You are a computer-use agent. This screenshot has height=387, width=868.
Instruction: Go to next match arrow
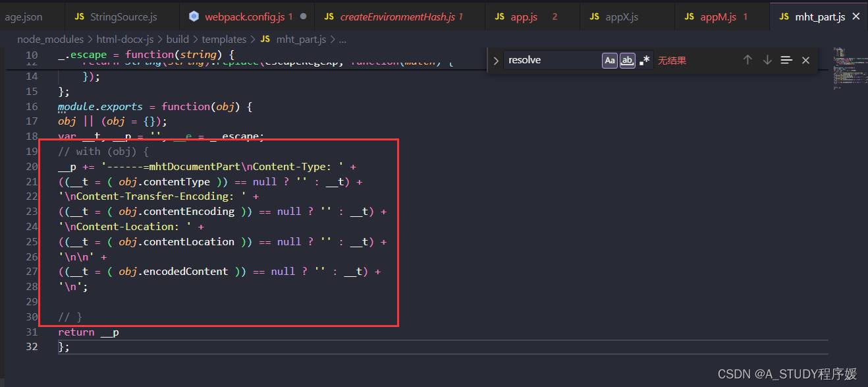tap(767, 60)
